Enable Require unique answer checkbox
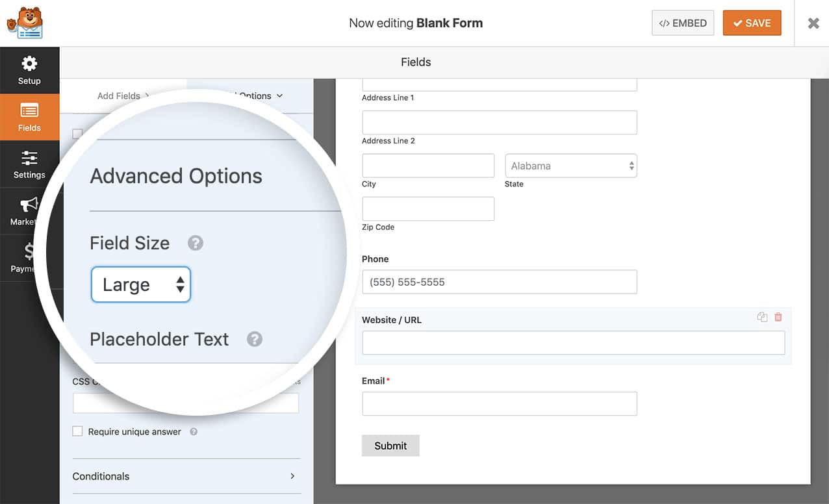Viewport: 829px width, 504px height. pos(78,431)
